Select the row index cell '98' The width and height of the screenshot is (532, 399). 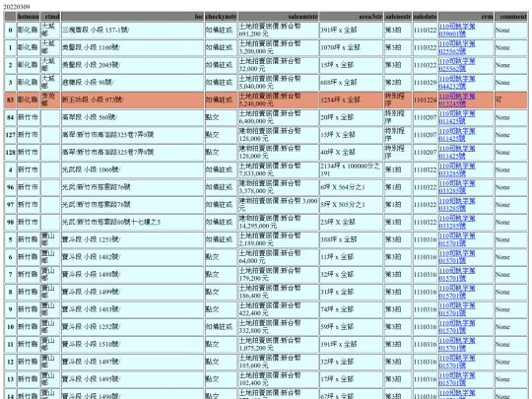10,223
